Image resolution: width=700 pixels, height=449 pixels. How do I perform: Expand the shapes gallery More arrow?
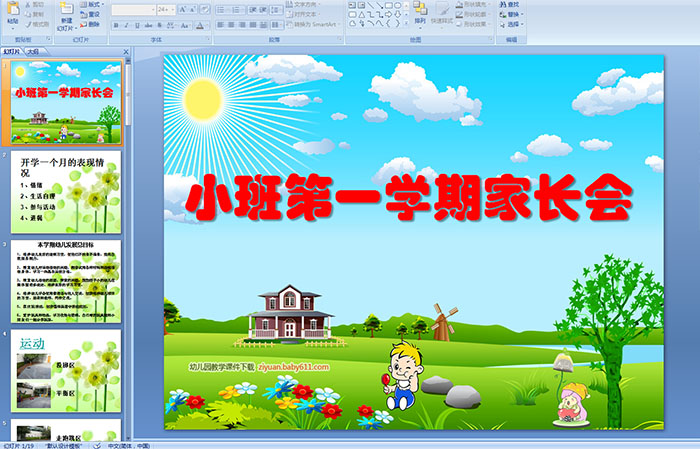tap(406, 22)
